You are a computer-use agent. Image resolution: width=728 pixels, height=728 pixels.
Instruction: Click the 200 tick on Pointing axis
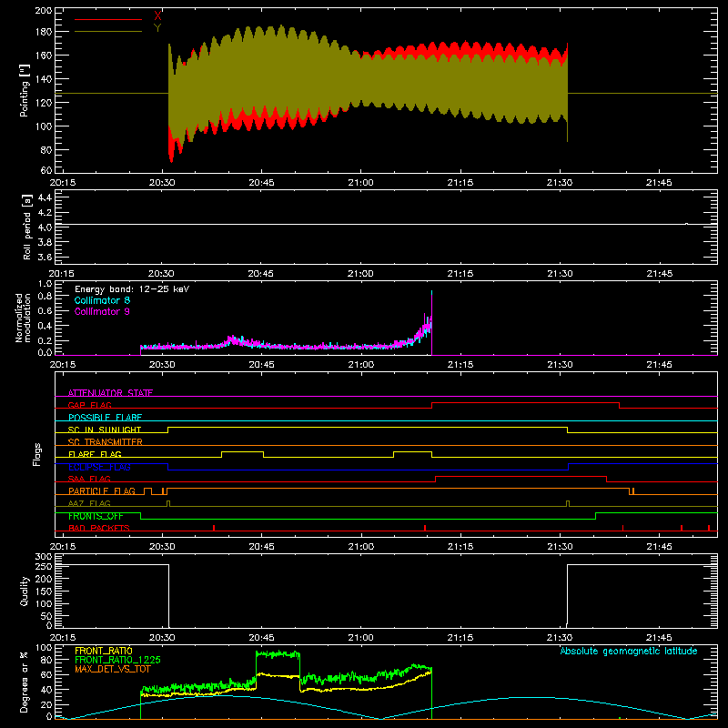pos(44,10)
